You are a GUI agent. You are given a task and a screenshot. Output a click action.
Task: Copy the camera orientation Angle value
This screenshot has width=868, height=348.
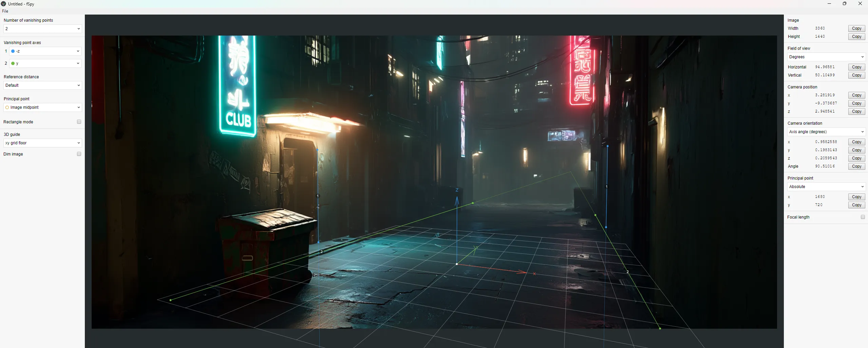tap(856, 166)
